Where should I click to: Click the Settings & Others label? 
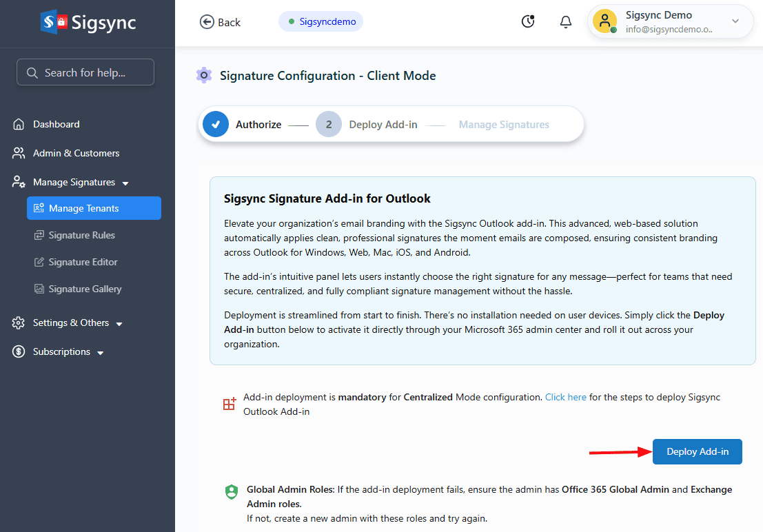pos(71,323)
